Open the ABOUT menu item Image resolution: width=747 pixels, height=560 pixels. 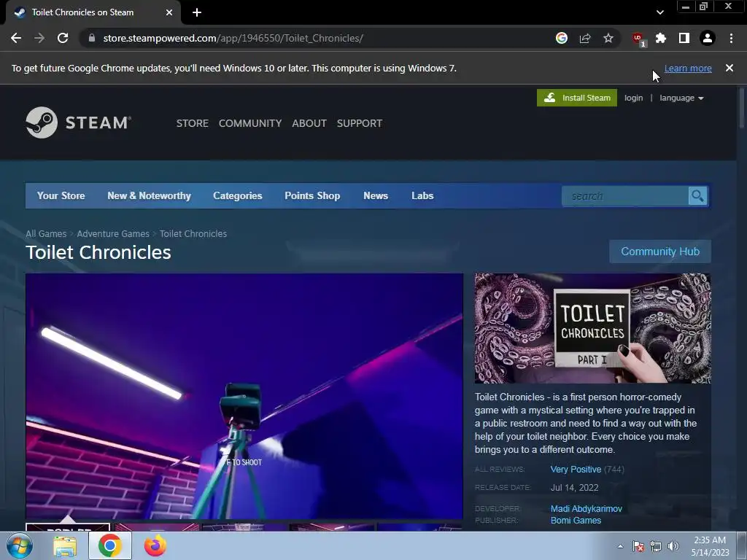click(309, 123)
